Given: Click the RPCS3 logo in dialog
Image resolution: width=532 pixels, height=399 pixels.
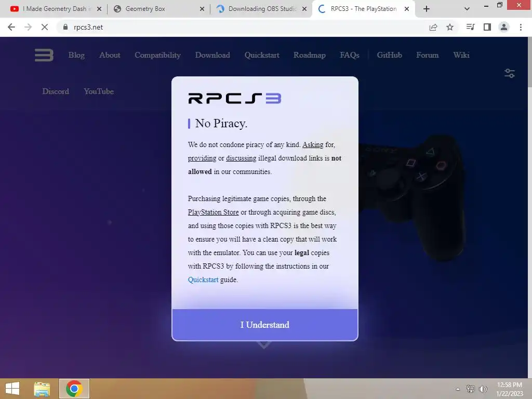Looking at the screenshot, I should tap(235, 98).
